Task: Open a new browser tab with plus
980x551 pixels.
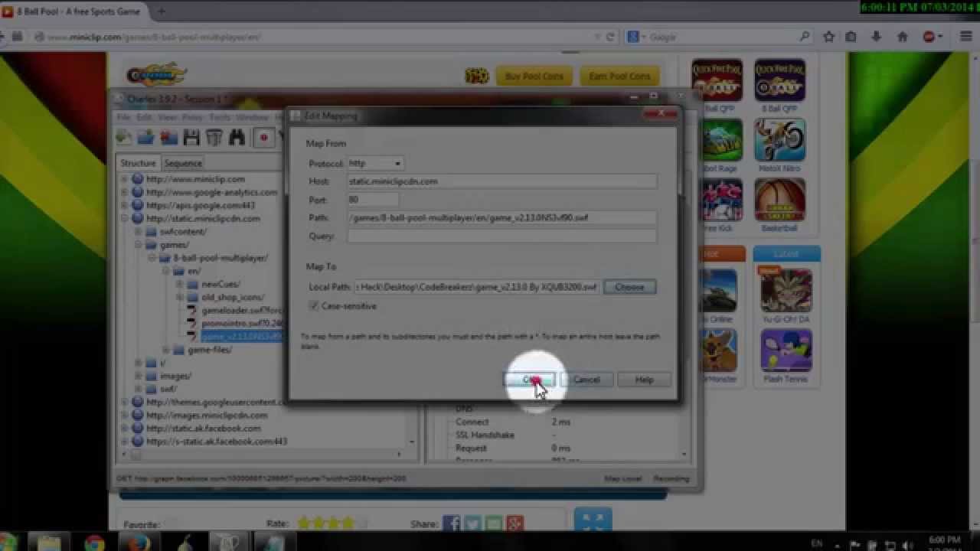Action: pos(162,11)
